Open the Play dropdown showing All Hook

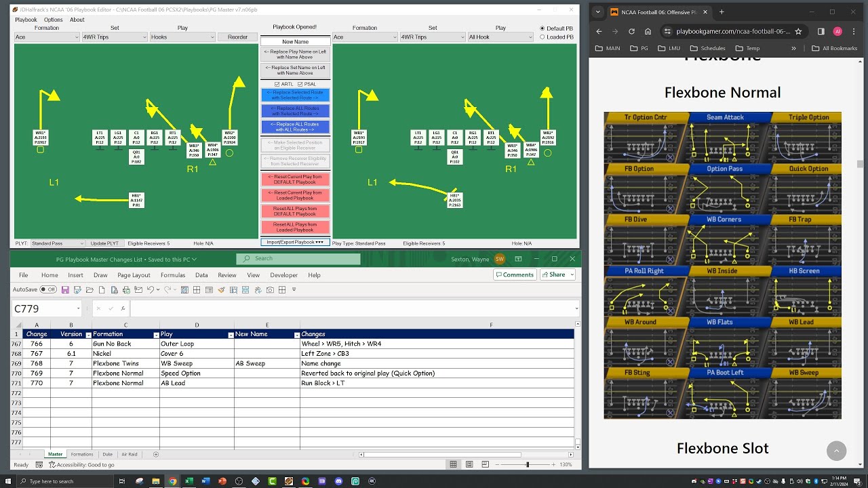click(x=500, y=37)
